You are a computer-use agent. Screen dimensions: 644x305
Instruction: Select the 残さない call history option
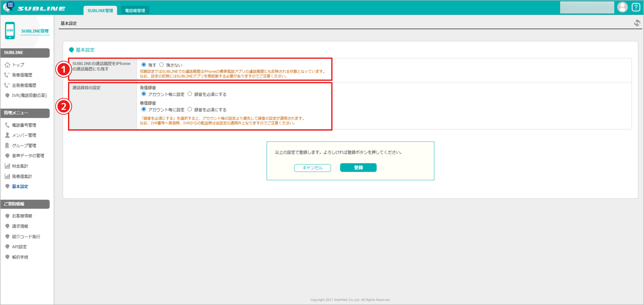point(161,65)
